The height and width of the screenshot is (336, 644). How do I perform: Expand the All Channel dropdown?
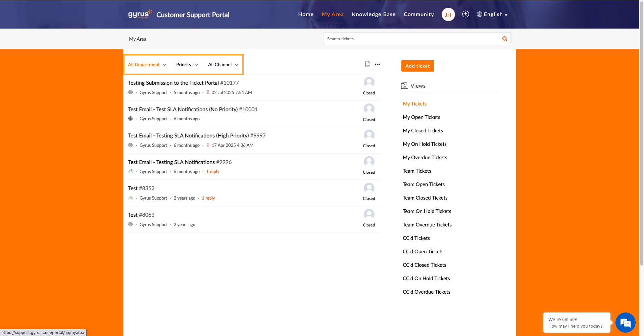point(223,65)
